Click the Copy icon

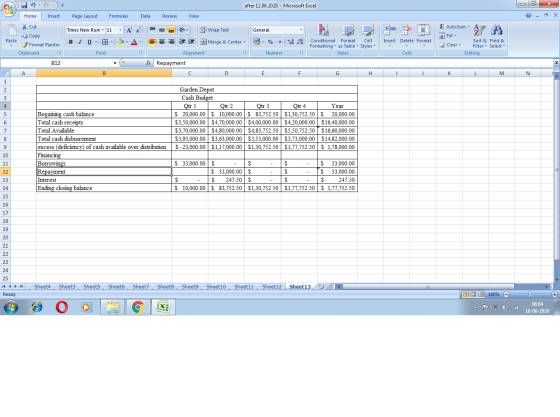pos(25,36)
